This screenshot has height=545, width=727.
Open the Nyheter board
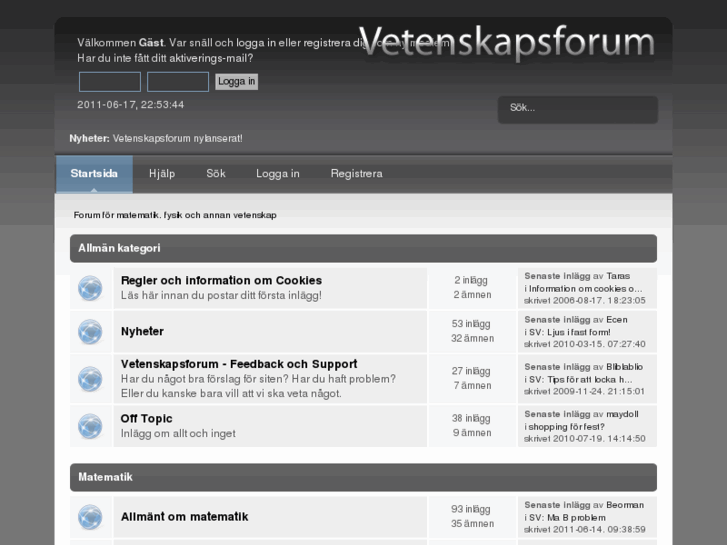142,332
